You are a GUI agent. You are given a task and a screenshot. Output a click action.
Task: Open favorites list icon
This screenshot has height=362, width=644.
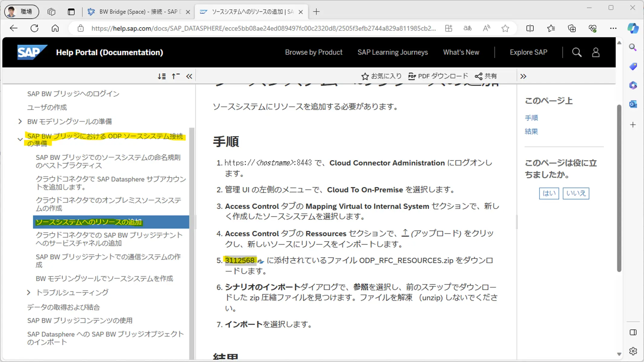click(551, 28)
